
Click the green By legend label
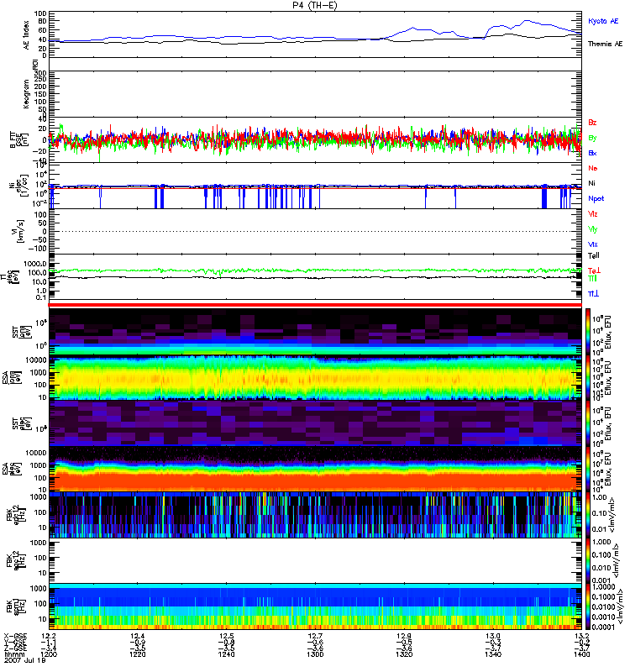592,138
